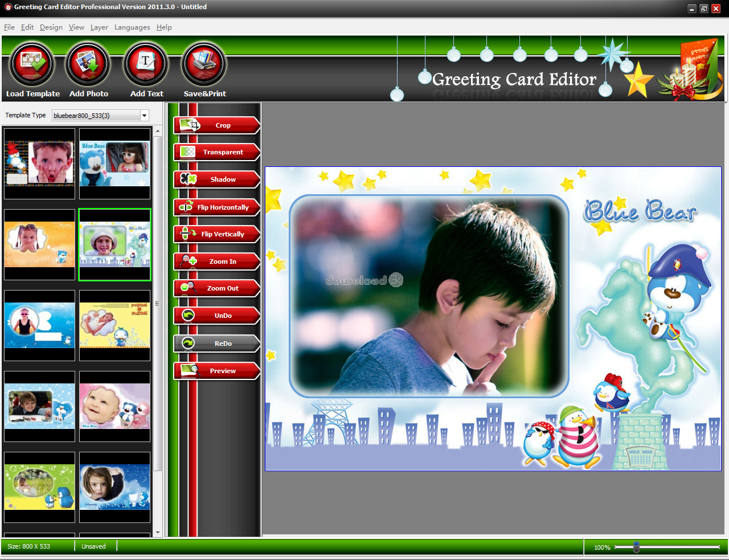The height and width of the screenshot is (560, 729).
Task: Apply the Shadow effect button
Action: coord(216,179)
